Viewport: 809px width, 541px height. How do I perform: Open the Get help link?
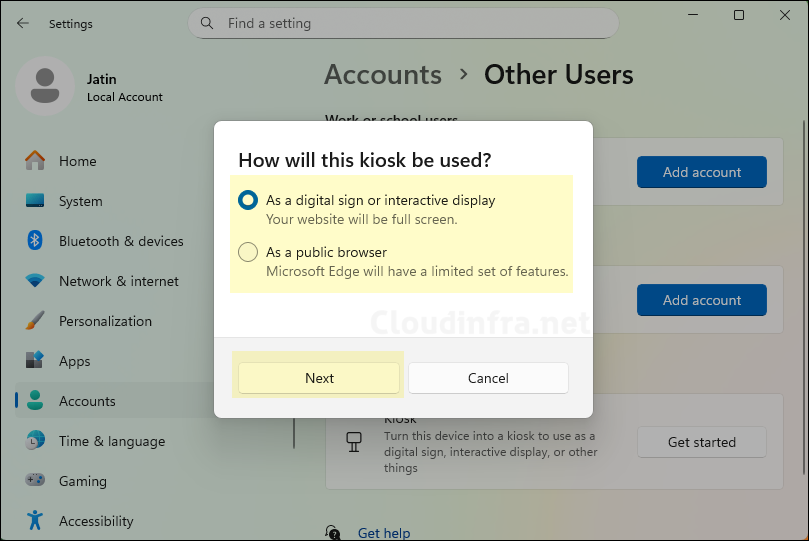pos(383,533)
